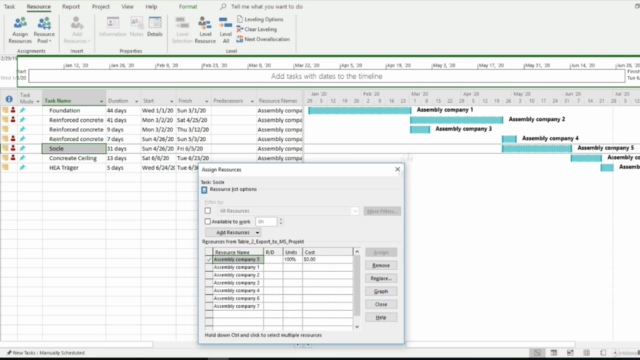The height and width of the screenshot is (360, 640).
Task: Click the pin task mode icon in Socle row
Action: (x=22, y=148)
